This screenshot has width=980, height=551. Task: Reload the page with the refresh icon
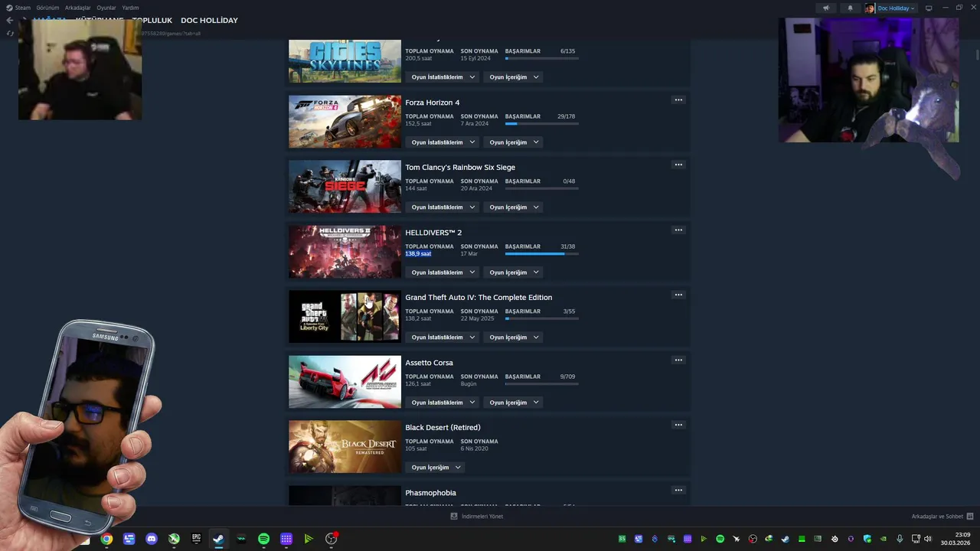10,34
